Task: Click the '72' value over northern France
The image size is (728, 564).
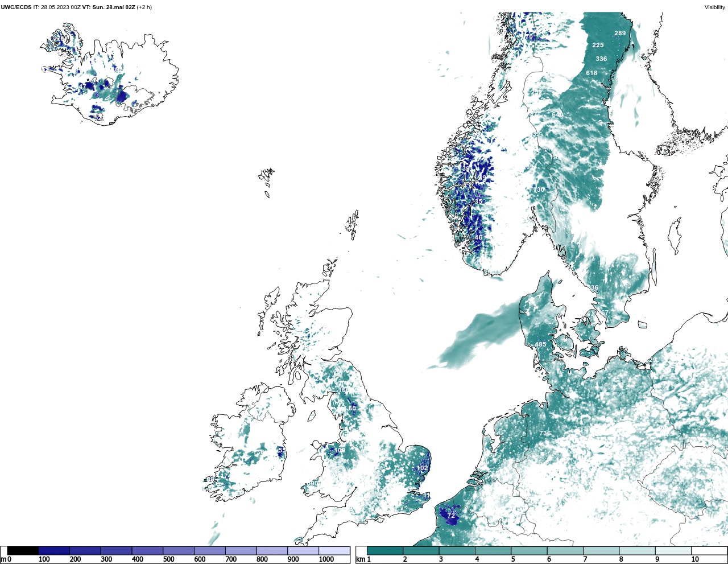Action: [451, 516]
